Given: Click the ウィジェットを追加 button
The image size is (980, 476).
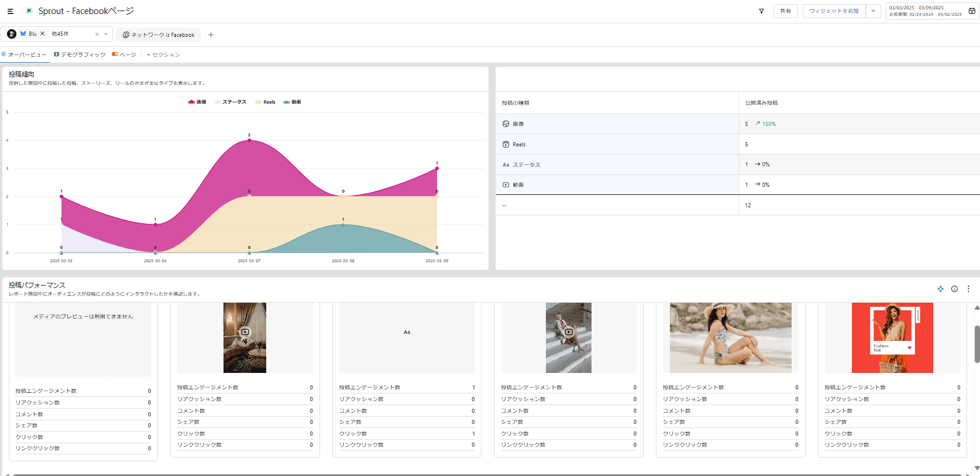Looking at the screenshot, I should coord(834,11).
